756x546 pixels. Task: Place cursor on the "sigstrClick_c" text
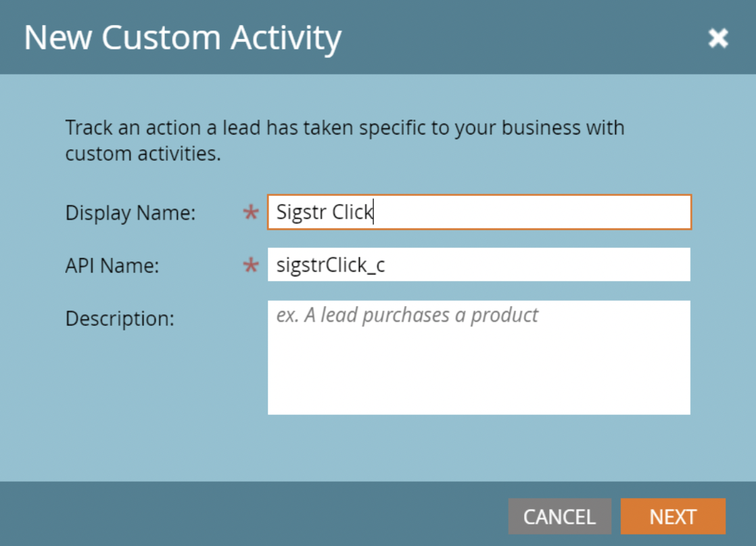[x=331, y=265]
